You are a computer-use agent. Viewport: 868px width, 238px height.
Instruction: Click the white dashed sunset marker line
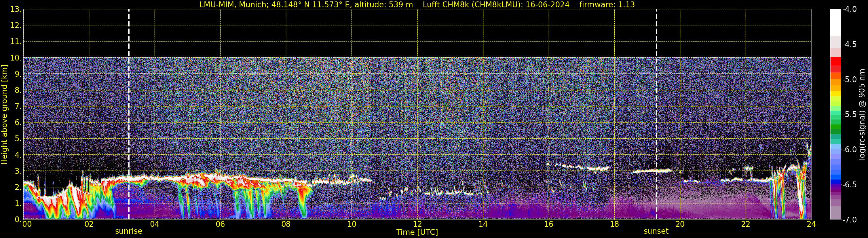click(656, 114)
